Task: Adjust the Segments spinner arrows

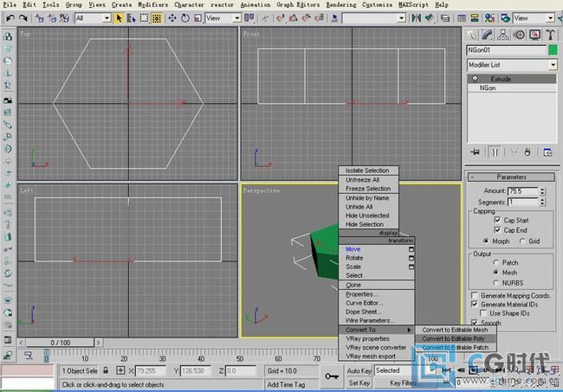Action: pos(542,202)
